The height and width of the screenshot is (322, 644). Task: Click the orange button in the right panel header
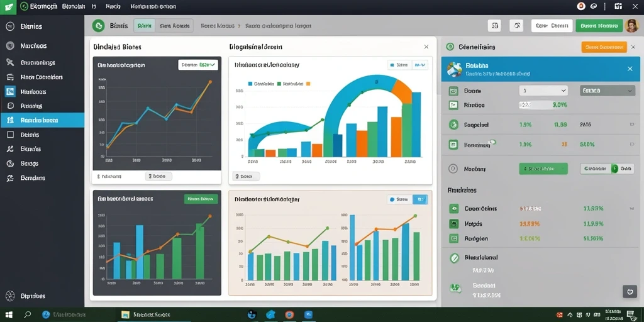604,47
